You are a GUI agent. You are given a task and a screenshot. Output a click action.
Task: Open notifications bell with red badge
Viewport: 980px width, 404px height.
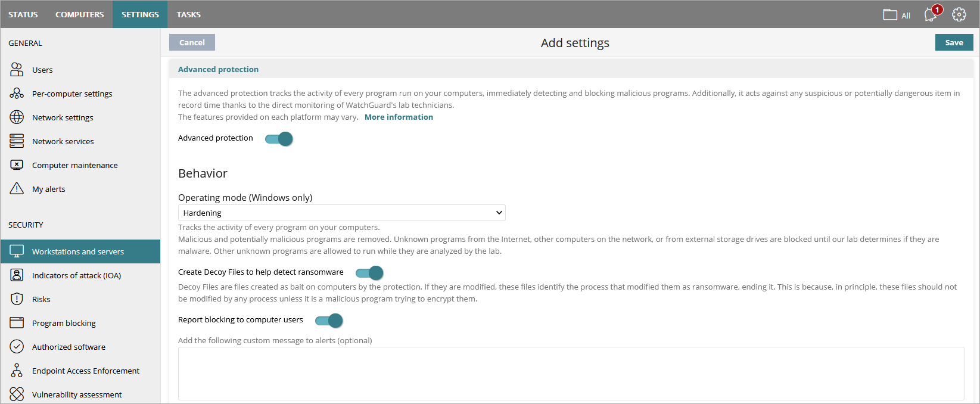click(x=931, y=15)
